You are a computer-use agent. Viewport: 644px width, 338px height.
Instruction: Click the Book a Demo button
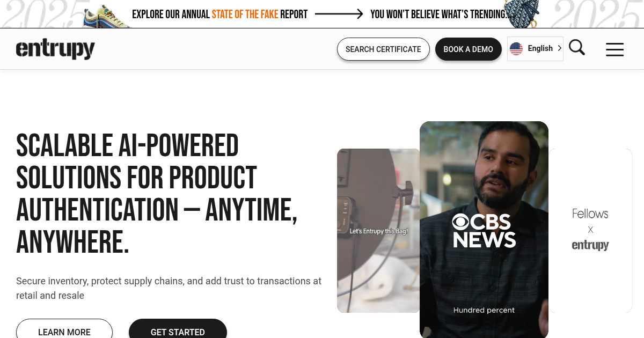468,49
